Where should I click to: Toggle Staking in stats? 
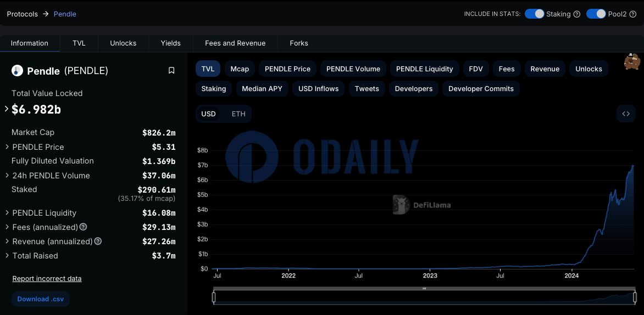(534, 14)
